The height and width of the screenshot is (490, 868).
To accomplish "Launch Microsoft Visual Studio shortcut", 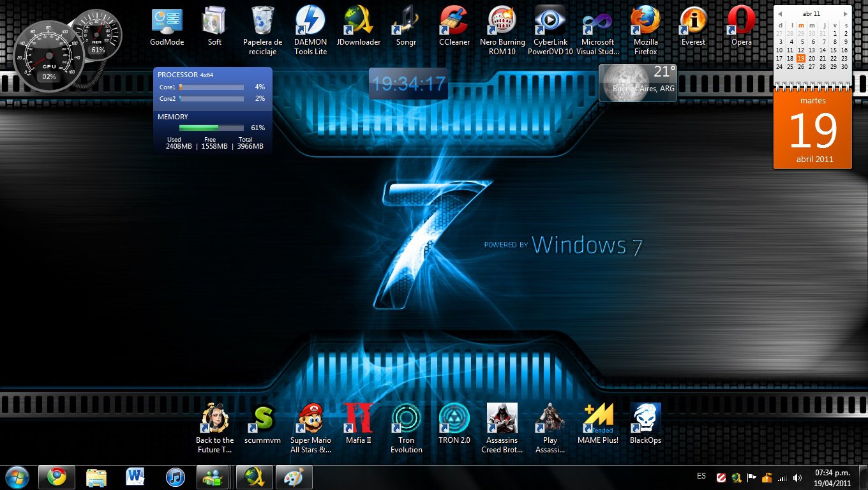I will [597, 31].
